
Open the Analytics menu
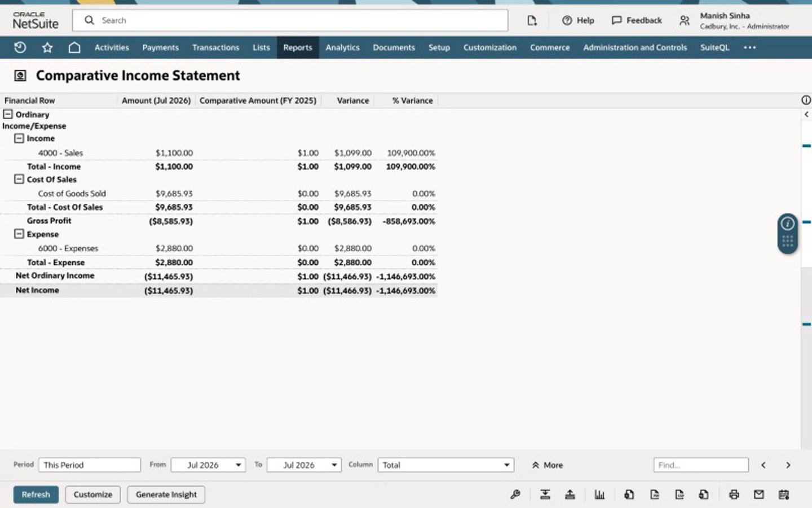click(x=342, y=47)
